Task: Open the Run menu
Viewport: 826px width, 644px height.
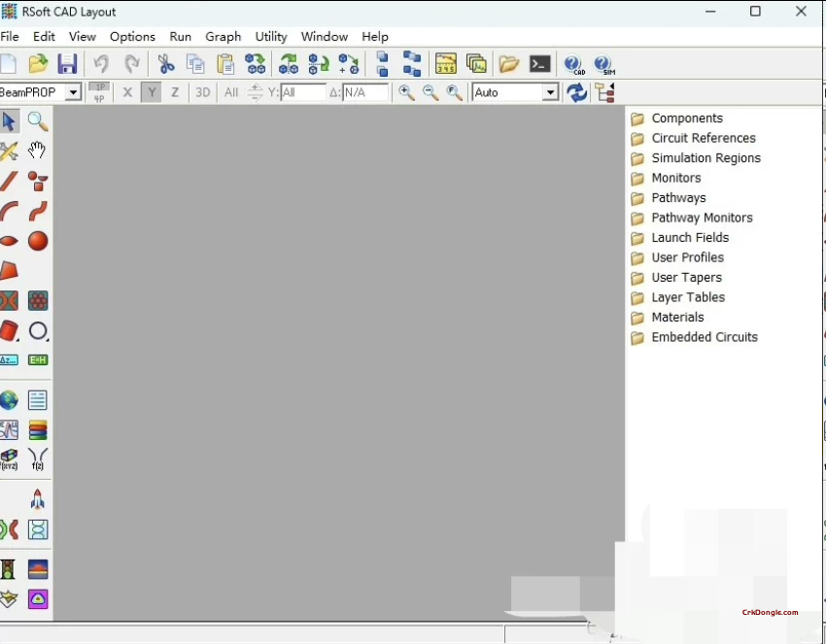Action: [180, 36]
